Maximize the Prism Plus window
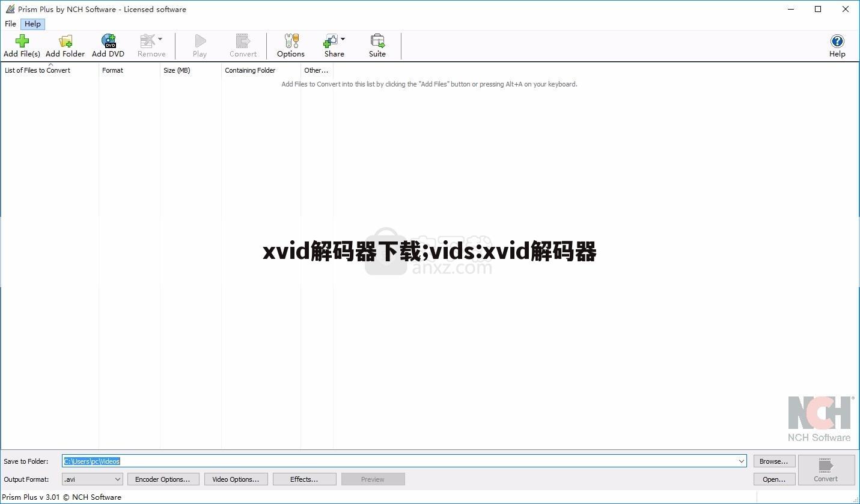 (x=818, y=9)
